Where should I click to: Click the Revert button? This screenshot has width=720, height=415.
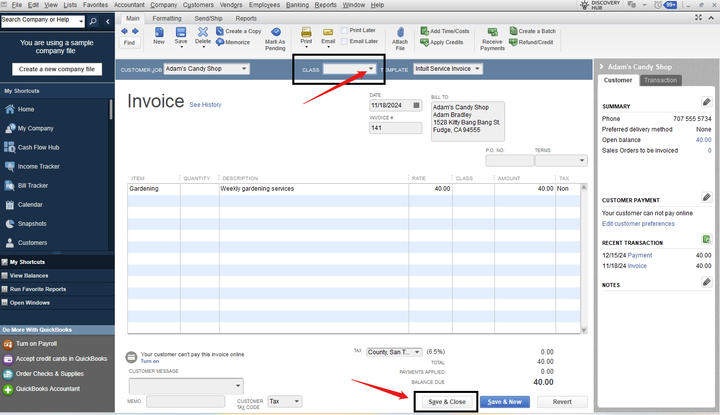point(562,402)
